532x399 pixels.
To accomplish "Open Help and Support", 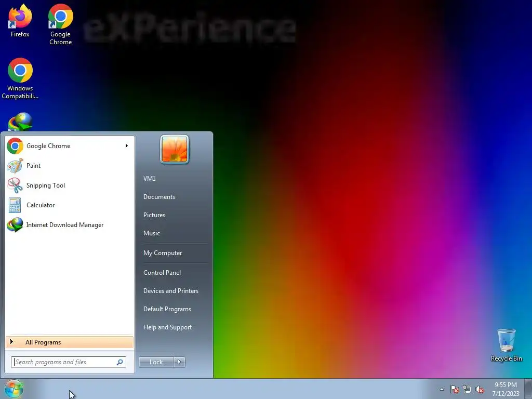I will 167,327.
